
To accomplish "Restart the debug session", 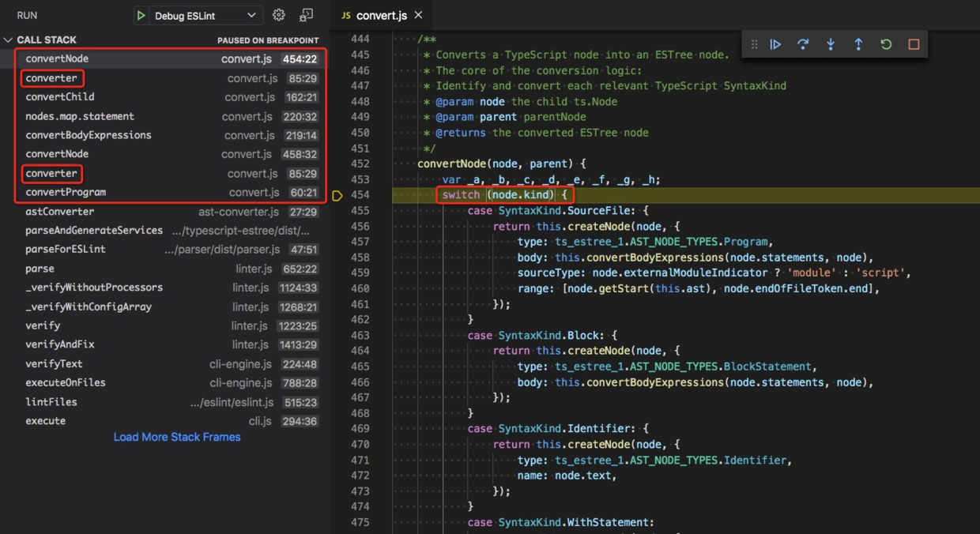I will tap(886, 44).
